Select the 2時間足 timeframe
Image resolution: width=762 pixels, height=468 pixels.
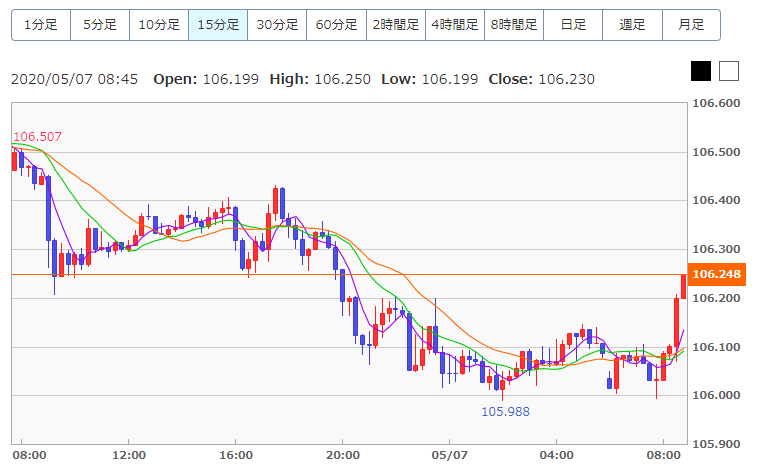coord(396,25)
